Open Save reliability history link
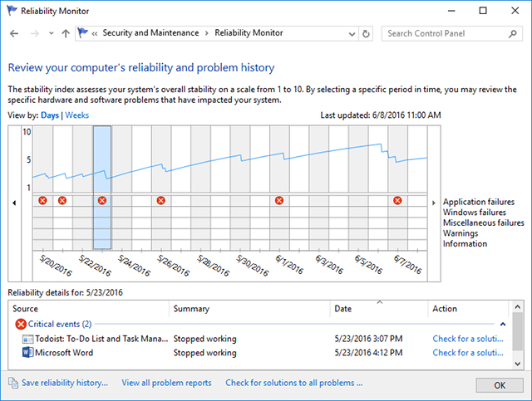The height and width of the screenshot is (401, 532). [65, 383]
